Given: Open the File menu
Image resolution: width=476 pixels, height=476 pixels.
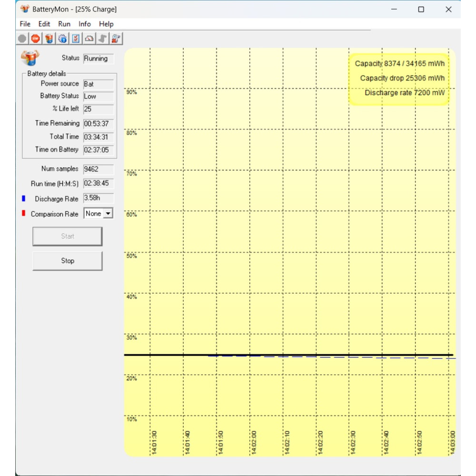Looking at the screenshot, I should click(x=25, y=24).
